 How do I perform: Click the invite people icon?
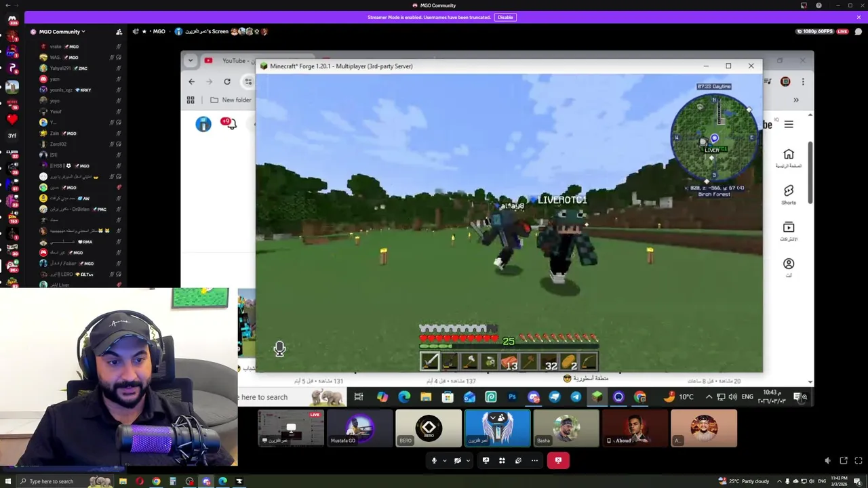pos(119,32)
